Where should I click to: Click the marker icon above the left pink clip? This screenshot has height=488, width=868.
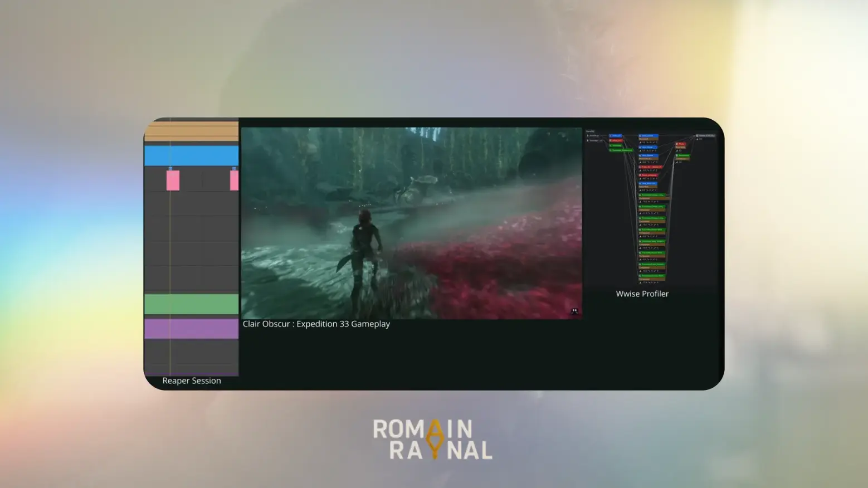170,168
